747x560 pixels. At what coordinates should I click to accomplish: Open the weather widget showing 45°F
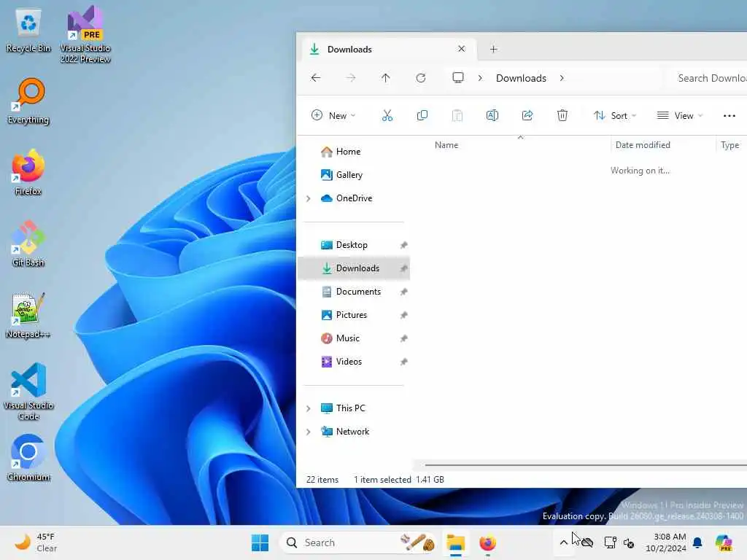coord(36,542)
